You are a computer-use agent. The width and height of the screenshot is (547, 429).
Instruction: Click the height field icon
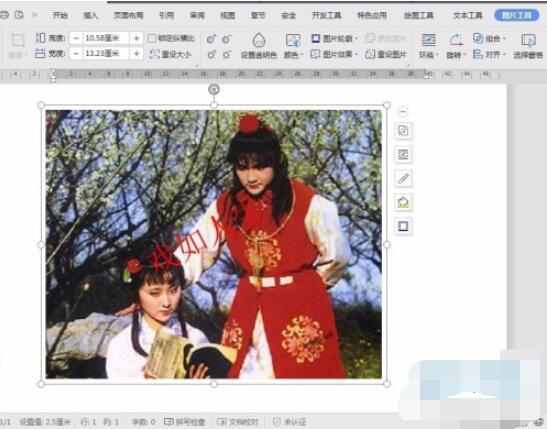[40, 38]
